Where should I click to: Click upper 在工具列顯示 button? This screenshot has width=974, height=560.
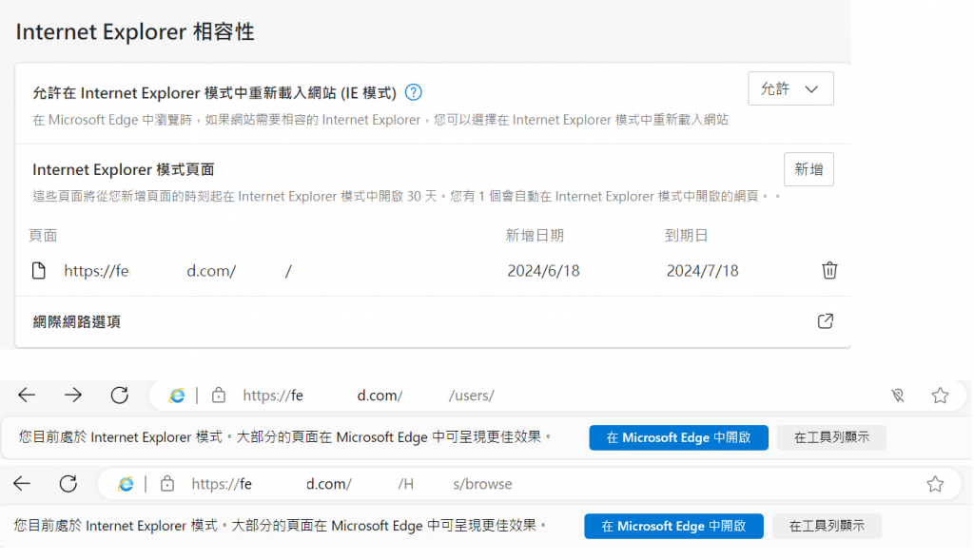click(x=831, y=437)
